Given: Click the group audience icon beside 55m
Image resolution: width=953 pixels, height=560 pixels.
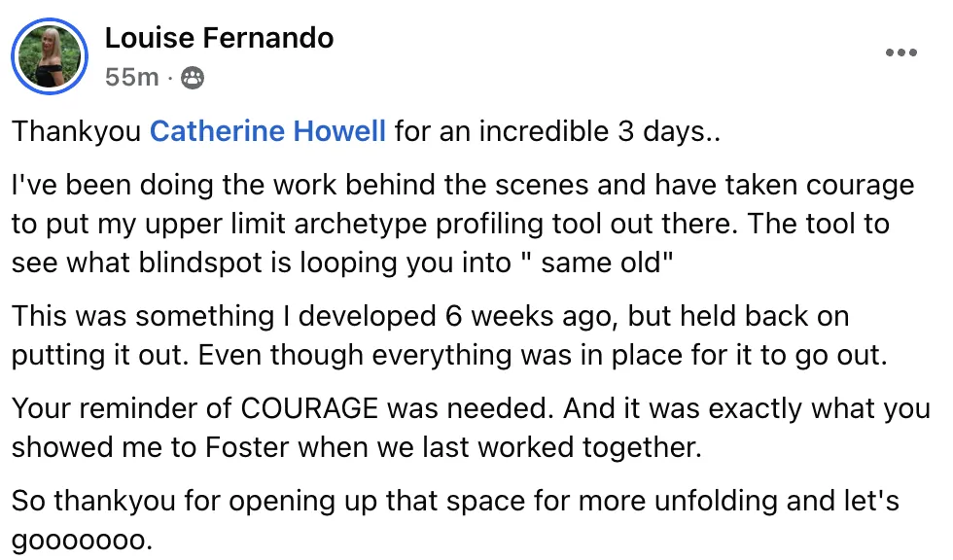Looking at the screenshot, I should pyautogui.click(x=193, y=78).
